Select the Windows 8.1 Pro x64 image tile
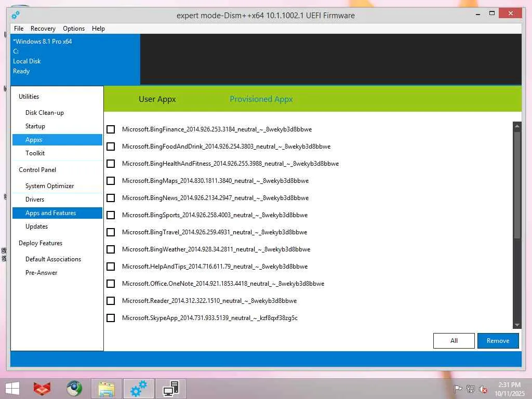The width and height of the screenshot is (532, 399). click(75, 59)
